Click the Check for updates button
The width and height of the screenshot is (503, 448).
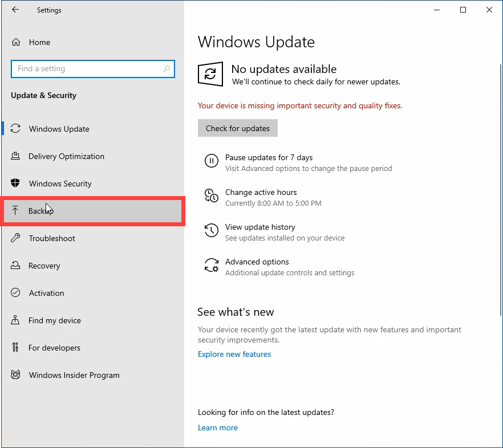tap(238, 128)
